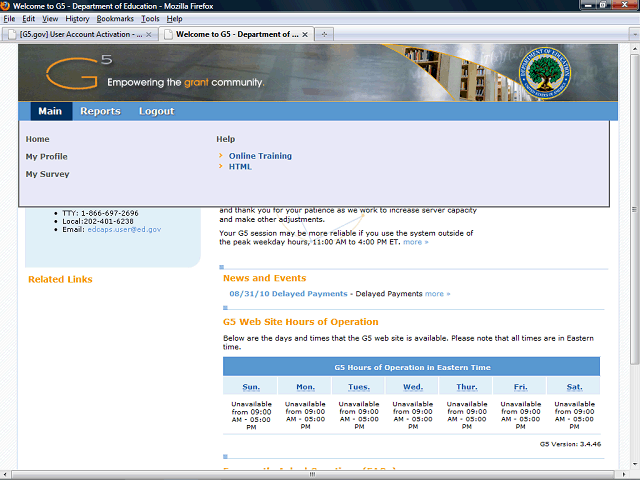This screenshot has height=480, width=640.
Task: Click the G5 logo in the banner
Action: point(78,72)
